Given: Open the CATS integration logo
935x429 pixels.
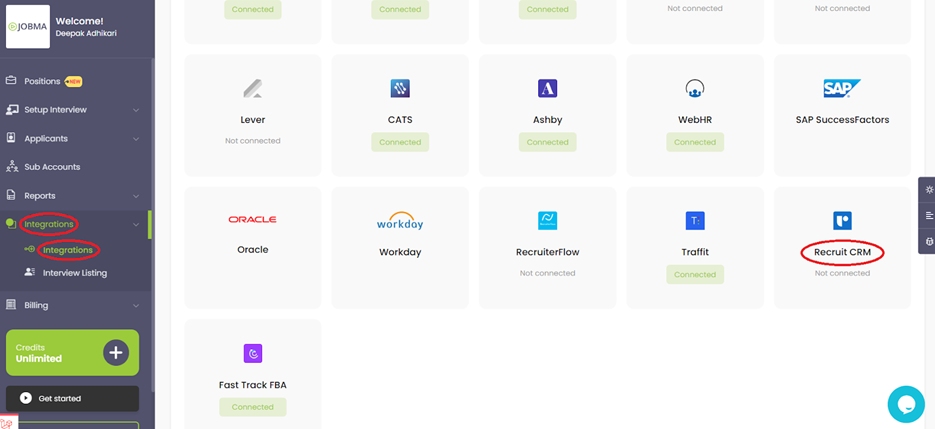Looking at the screenshot, I should tap(400, 88).
